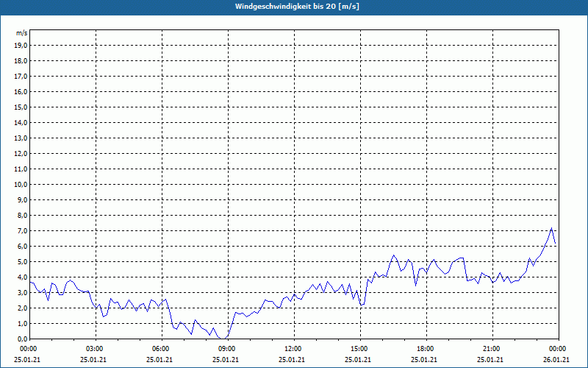Viewport: 588px width, 368px height.
Task: Select the 17,0 y-axis label
Action: click(21, 77)
